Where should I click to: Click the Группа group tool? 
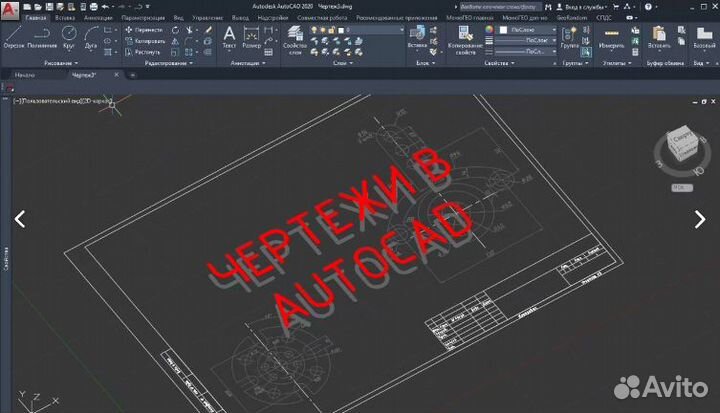(570, 37)
